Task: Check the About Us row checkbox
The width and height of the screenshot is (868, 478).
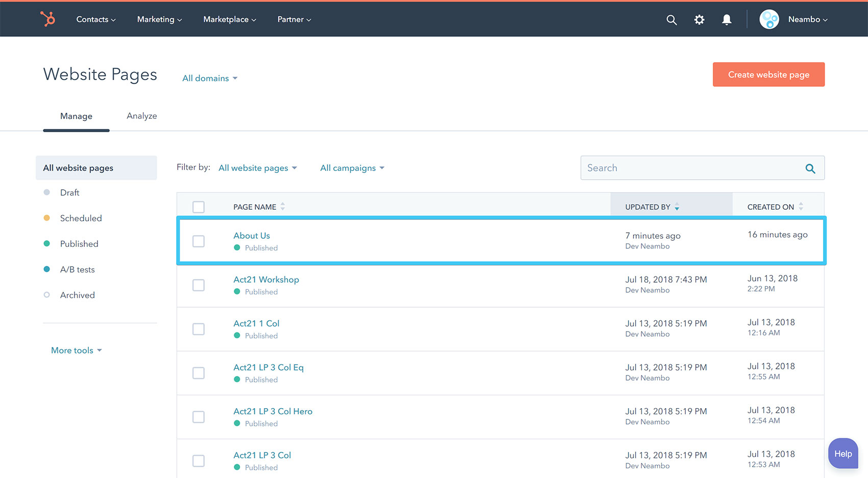Action: tap(199, 241)
